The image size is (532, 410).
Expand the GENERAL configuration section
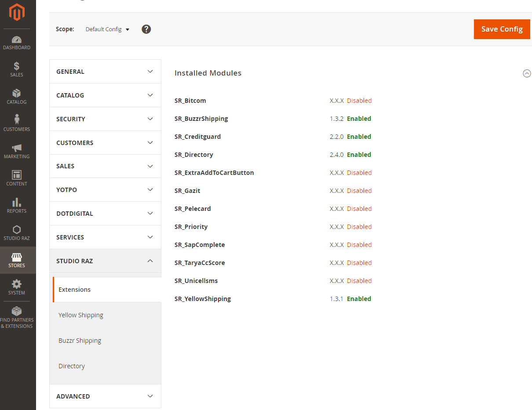(105, 71)
